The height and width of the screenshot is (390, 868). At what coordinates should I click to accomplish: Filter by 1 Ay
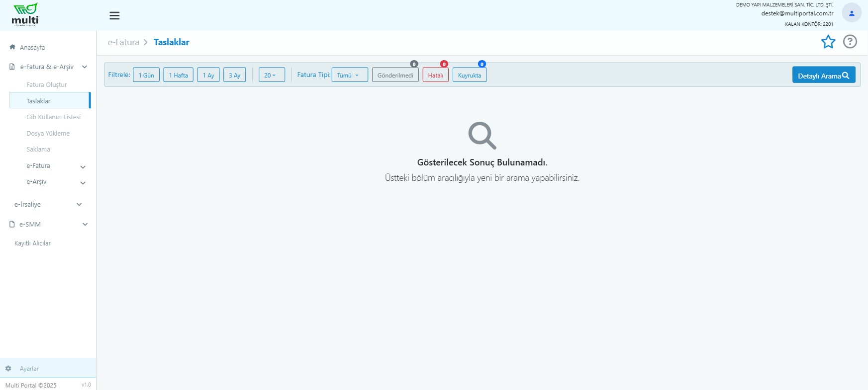tap(208, 75)
